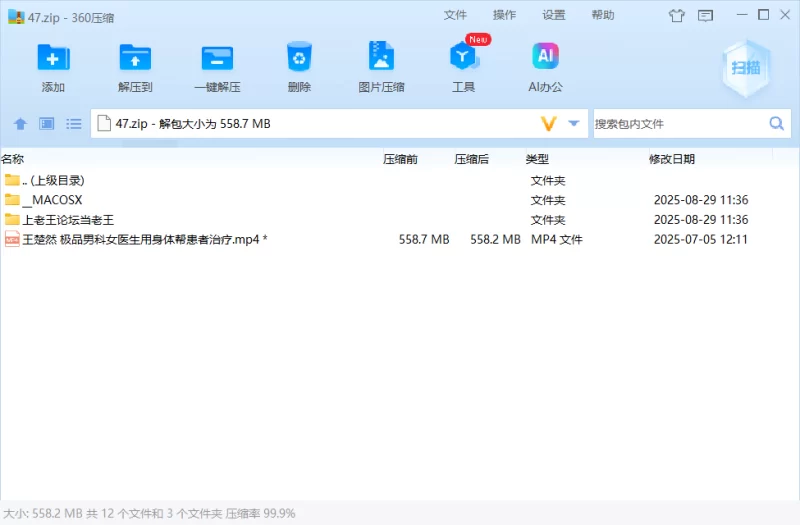Maximize the 360压缩 window
Screen dimensions: 800x525
tap(763, 15)
